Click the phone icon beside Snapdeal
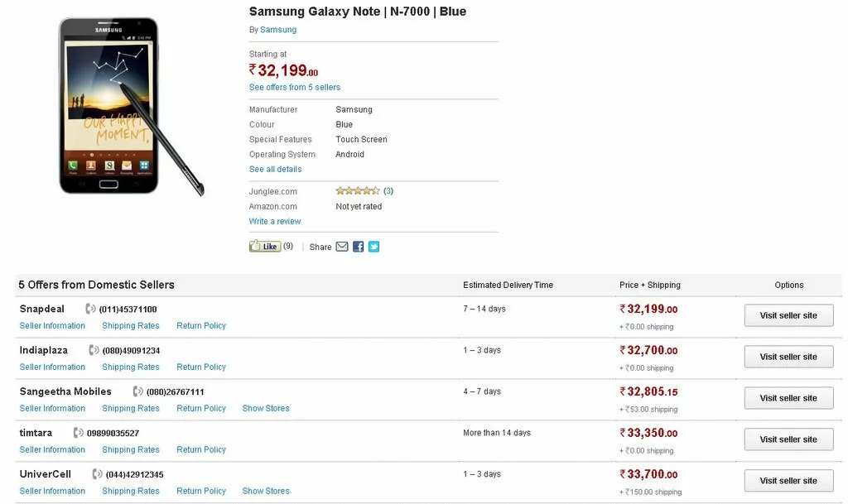The height and width of the screenshot is (504, 848). point(90,309)
